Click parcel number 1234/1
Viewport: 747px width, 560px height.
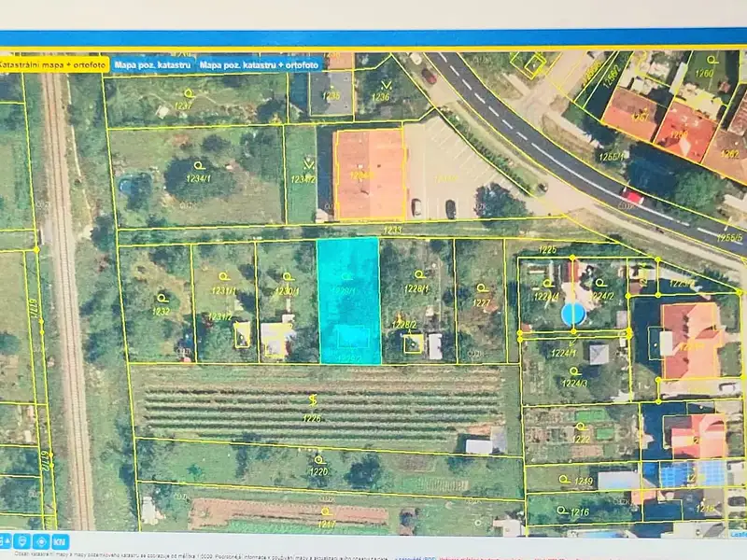198,178
